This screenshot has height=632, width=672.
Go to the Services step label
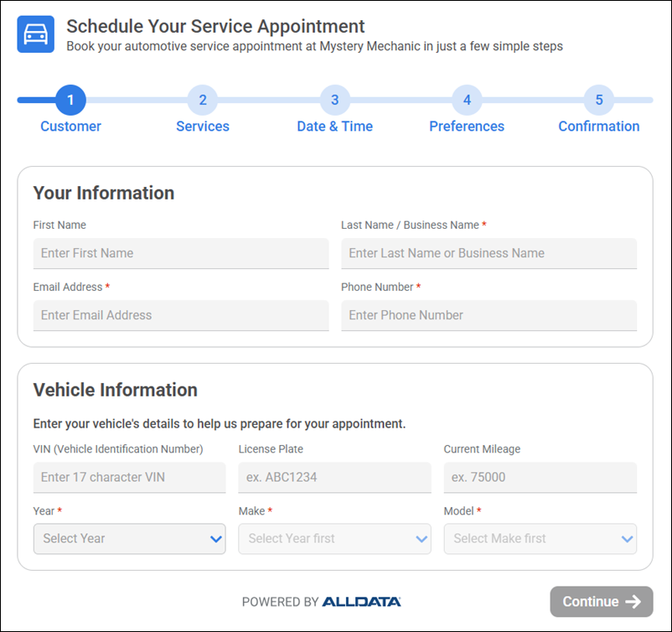203,127
